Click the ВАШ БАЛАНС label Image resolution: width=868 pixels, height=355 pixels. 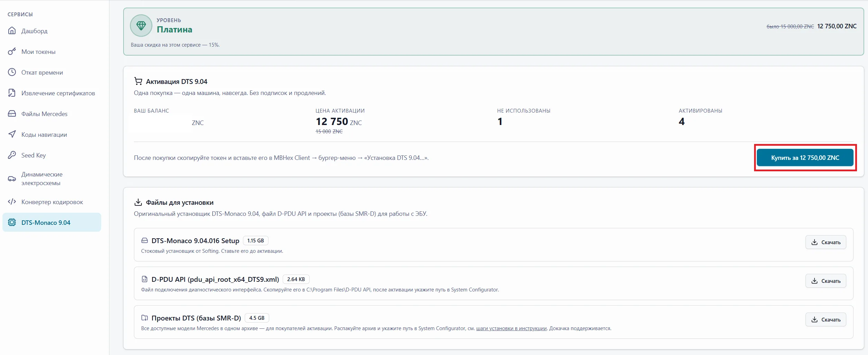coord(151,111)
